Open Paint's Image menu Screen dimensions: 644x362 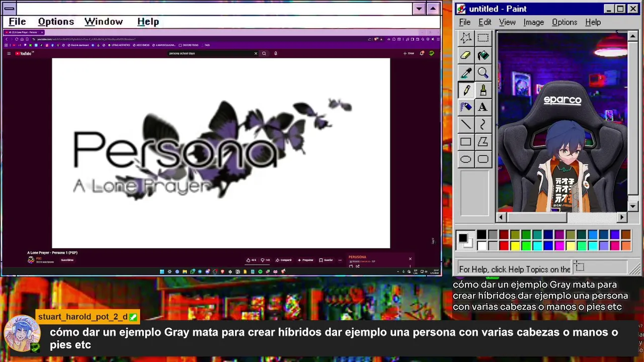(533, 22)
